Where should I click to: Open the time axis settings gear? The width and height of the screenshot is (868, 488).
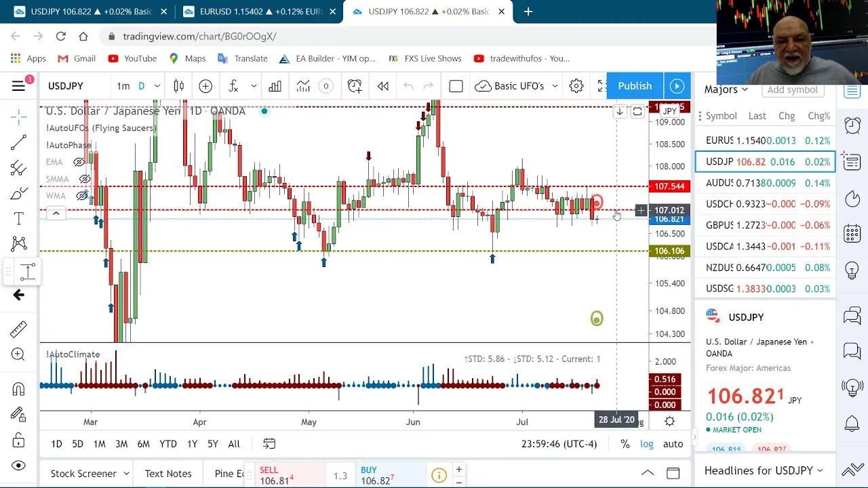pos(669,421)
